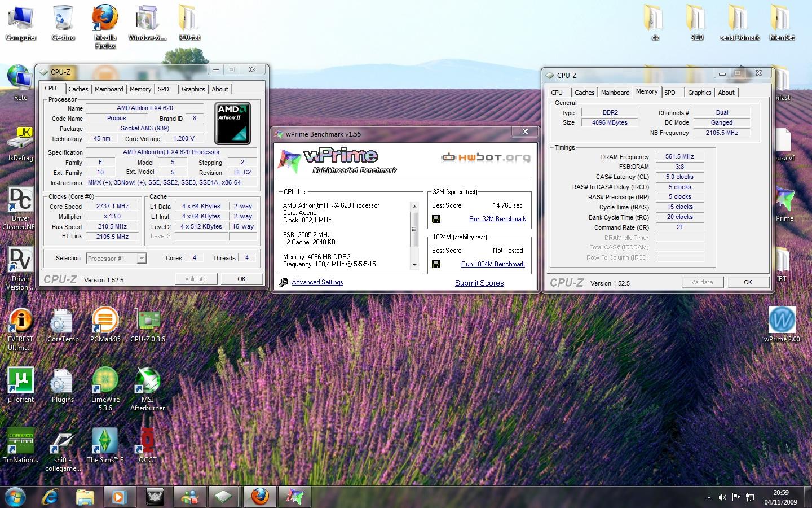812x508 pixels.
Task: Launch µTorrent desktop shortcut
Action: [21, 385]
